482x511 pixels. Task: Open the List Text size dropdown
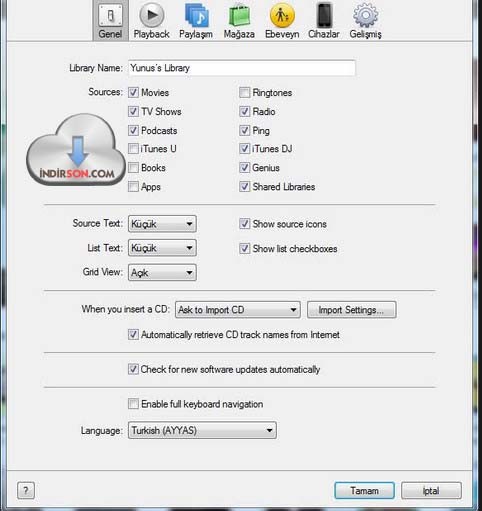pos(162,248)
